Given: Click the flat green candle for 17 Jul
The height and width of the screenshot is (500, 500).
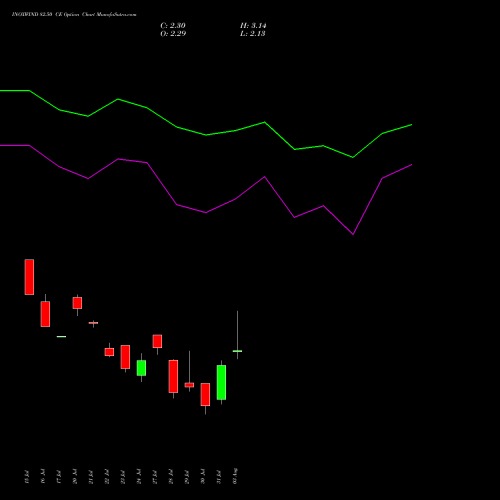Looking at the screenshot, I should coord(61,337).
